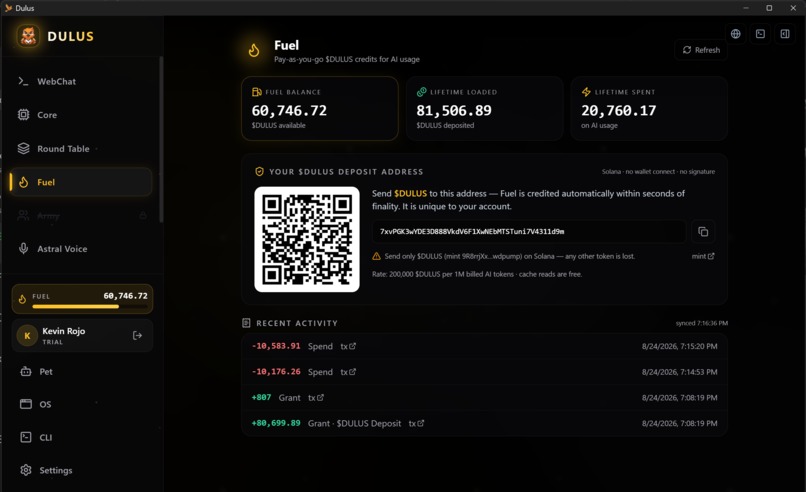806x492 pixels.
Task: Click the "+80,699.89" amount
Action: pyautogui.click(x=276, y=423)
